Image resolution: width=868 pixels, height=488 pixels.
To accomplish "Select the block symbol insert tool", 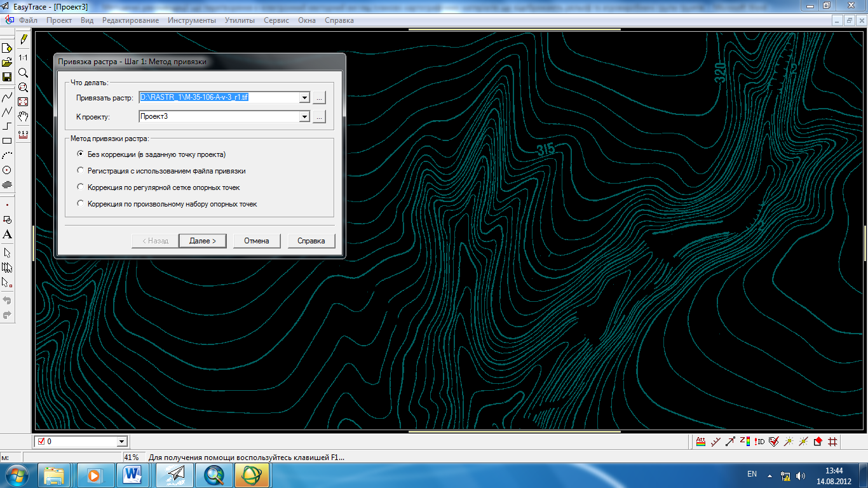I will [7, 220].
